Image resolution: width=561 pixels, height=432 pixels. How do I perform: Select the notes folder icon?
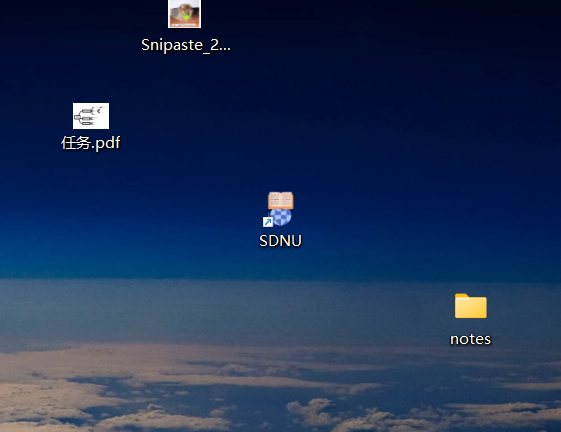pyautogui.click(x=470, y=306)
